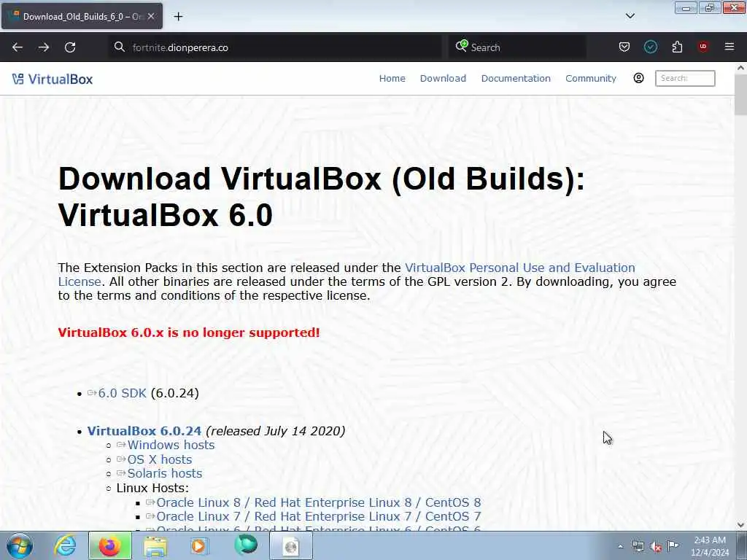Open a new tab with the plus button
Image resolution: width=747 pixels, height=560 pixels.
click(x=178, y=17)
